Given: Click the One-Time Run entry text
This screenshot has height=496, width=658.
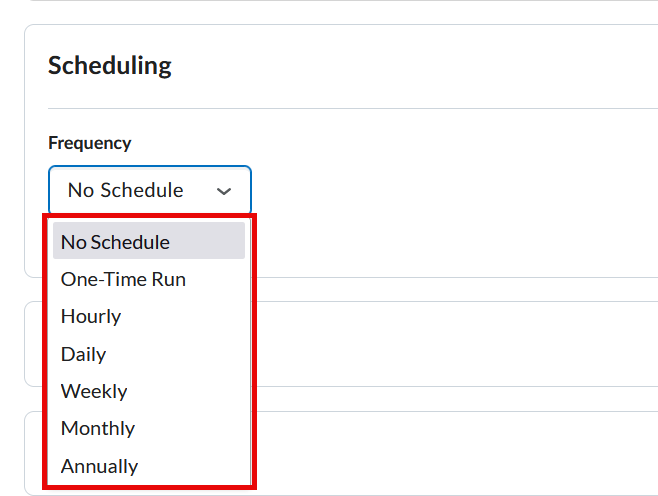Looking at the screenshot, I should 123,279.
